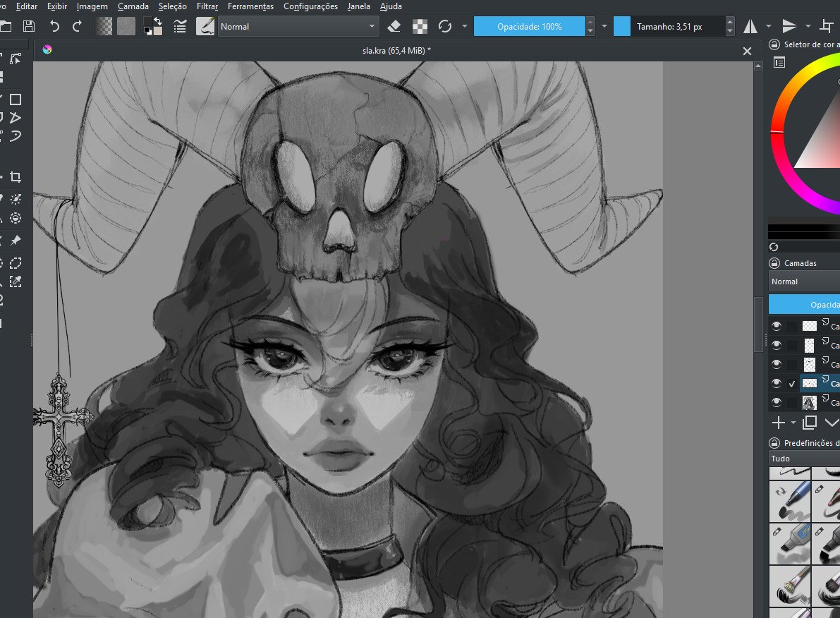Select the Colorize Mask tool
Image resolution: width=840 pixels, height=618 pixels.
16,199
